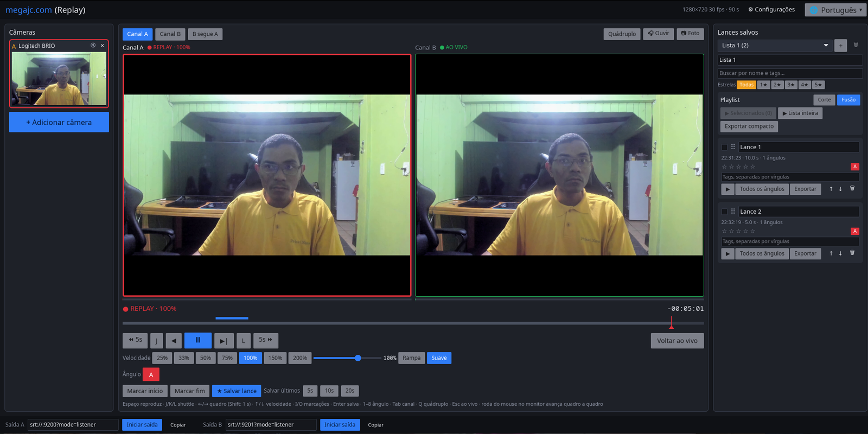Click the Buscar por nome e tags field
Screen dimensions: 868x434
pos(790,73)
